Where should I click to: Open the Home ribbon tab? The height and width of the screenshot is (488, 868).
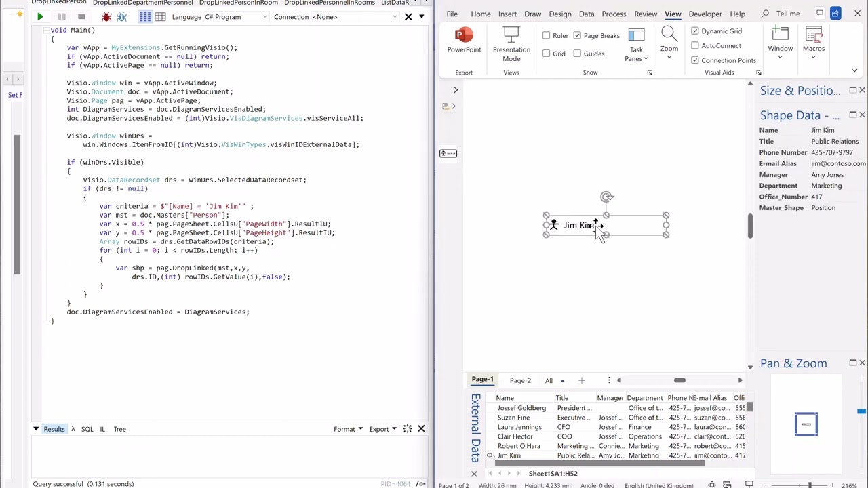480,14
